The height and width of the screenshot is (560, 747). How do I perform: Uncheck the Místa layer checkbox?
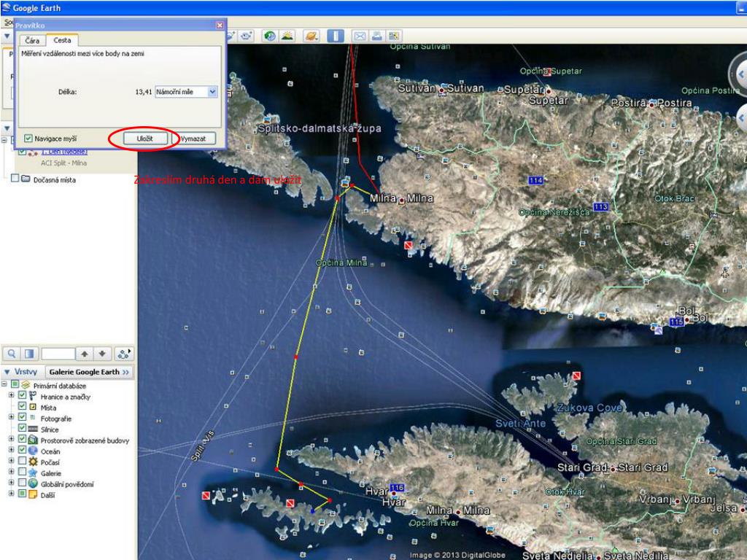tap(22, 406)
